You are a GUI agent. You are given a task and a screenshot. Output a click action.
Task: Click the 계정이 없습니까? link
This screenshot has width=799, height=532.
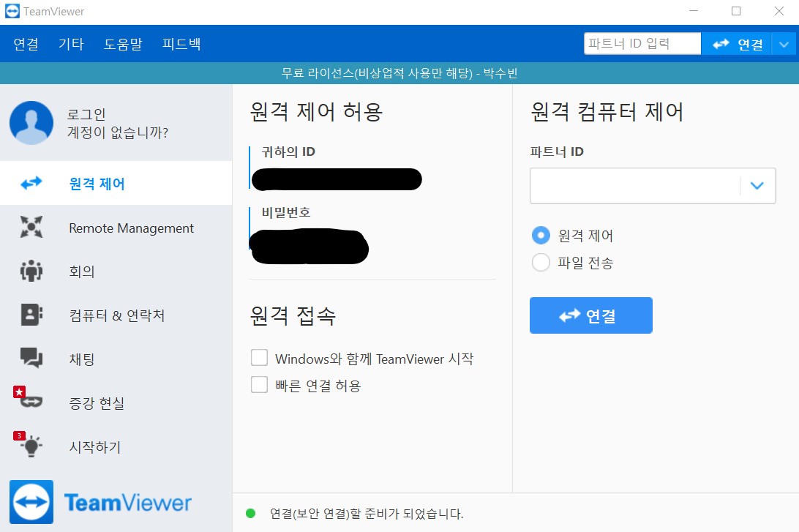click(x=118, y=133)
